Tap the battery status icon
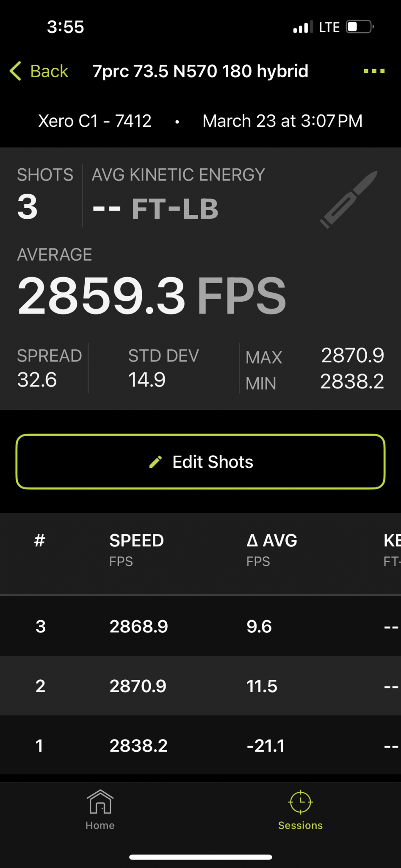This screenshot has width=401, height=868. (x=360, y=27)
